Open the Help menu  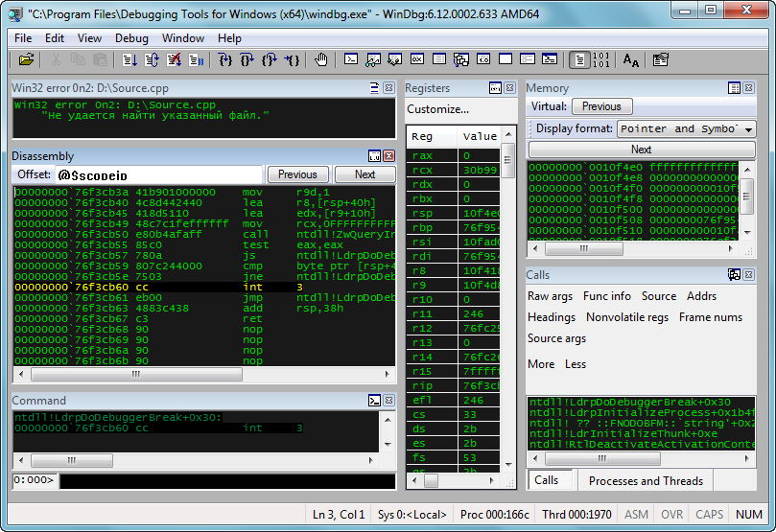(x=229, y=38)
